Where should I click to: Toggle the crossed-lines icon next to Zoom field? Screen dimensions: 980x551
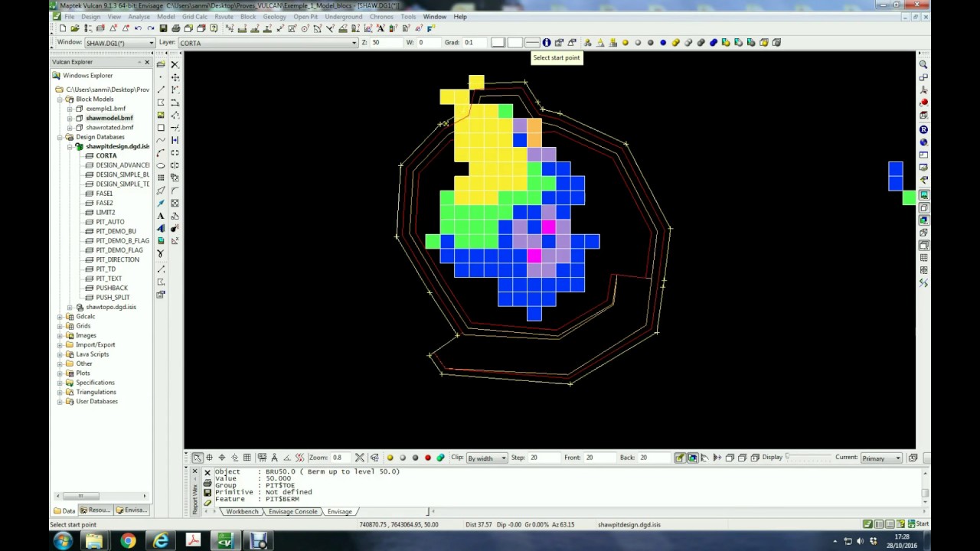pyautogui.click(x=359, y=458)
